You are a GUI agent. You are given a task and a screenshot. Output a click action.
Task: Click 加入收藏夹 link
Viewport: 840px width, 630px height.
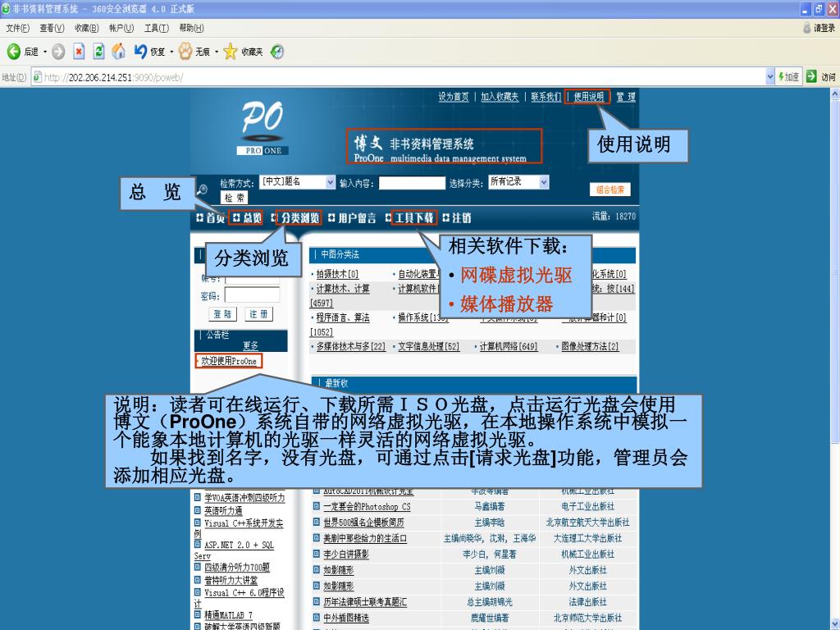[500, 97]
